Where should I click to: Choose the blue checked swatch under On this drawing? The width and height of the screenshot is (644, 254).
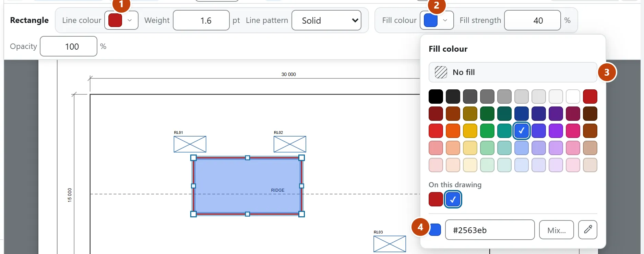coord(453,199)
